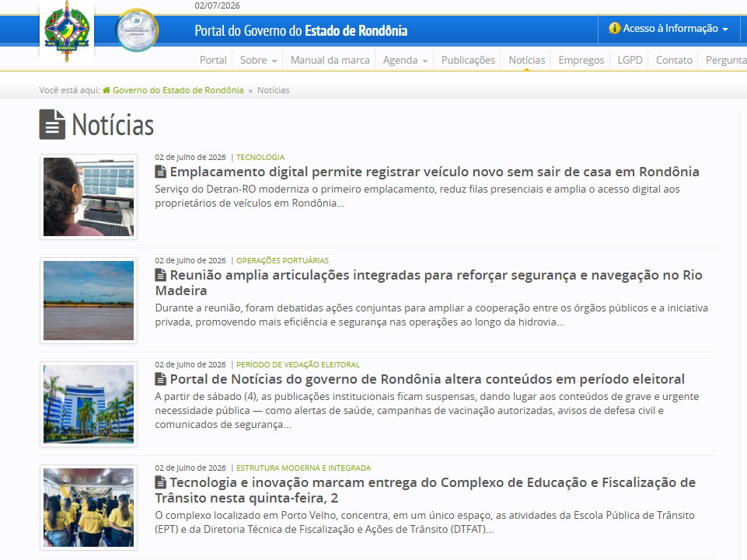The image size is (747, 560).
Task: Open Manual da marca menu item
Action: coord(330,60)
